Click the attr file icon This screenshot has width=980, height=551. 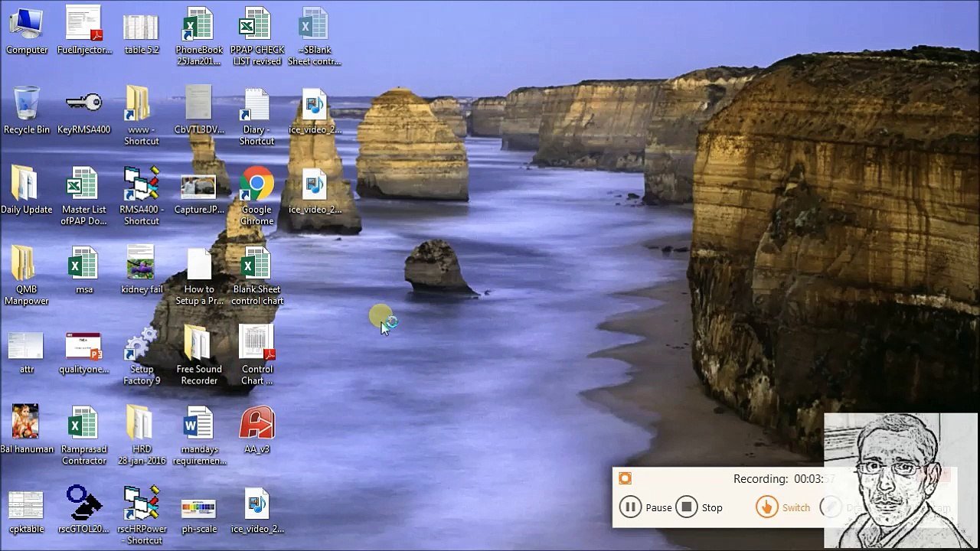point(27,352)
